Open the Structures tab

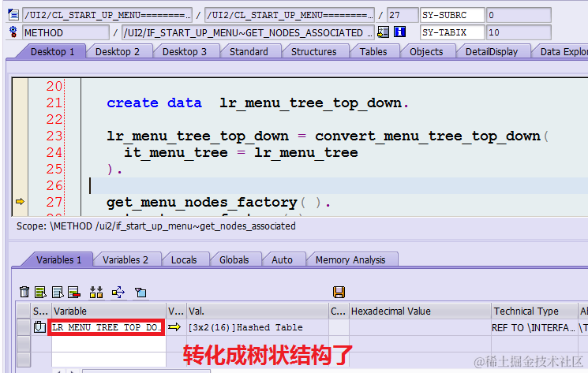[x=314, y=52]
